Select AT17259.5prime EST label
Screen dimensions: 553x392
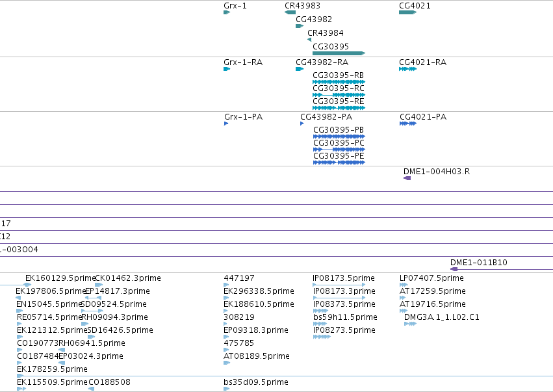433,291
